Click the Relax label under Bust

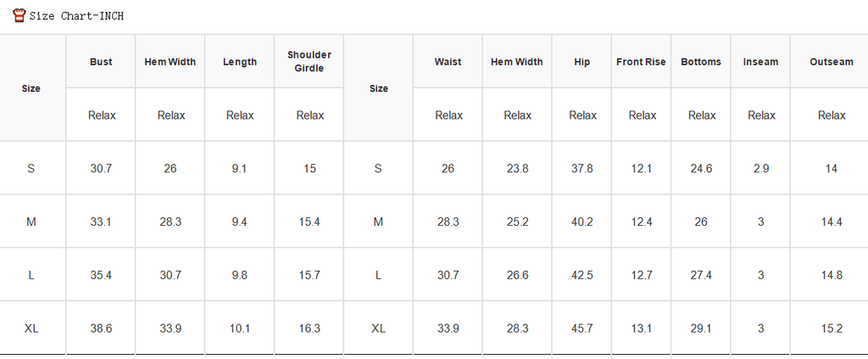coord(102,115)
